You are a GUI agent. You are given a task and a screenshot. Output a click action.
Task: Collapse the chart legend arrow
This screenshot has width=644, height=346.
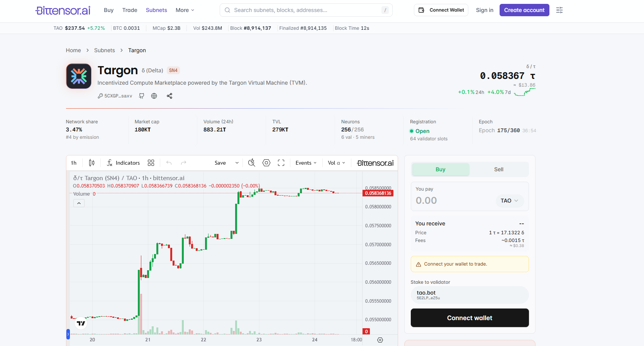click(79, 203)
